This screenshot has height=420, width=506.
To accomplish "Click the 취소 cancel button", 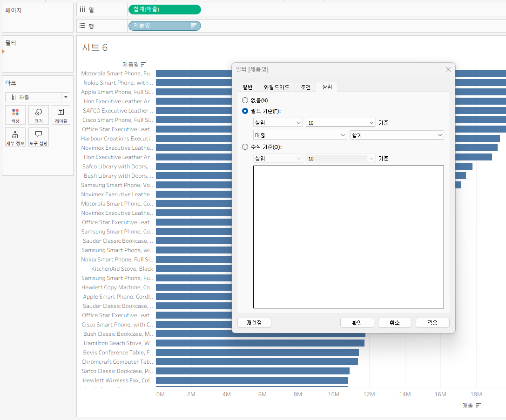I will click(x=395, y=323).
